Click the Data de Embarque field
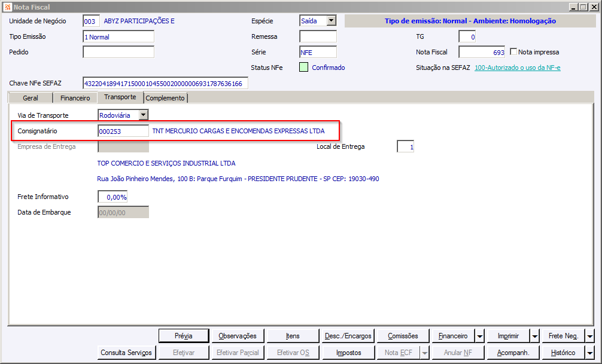Screen dimensions: 602x364 (123, 213)
